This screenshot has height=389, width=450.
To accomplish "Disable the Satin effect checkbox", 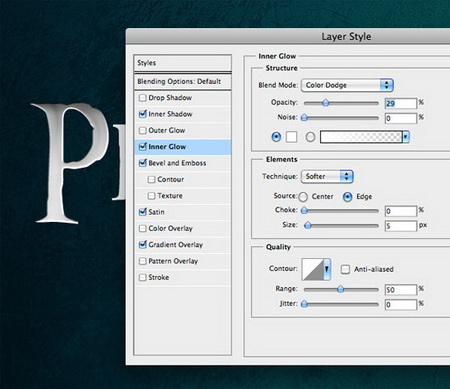I will click(x=143, y=212).
